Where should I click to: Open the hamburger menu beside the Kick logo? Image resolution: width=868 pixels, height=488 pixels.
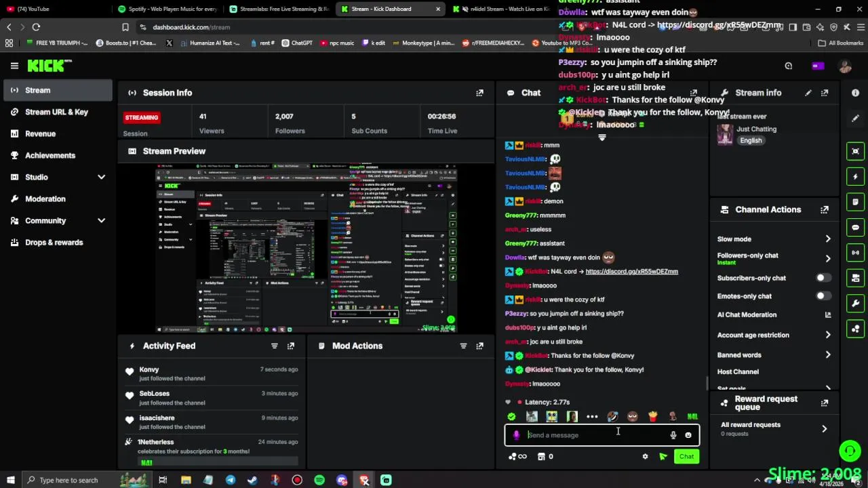click(14, 66)
